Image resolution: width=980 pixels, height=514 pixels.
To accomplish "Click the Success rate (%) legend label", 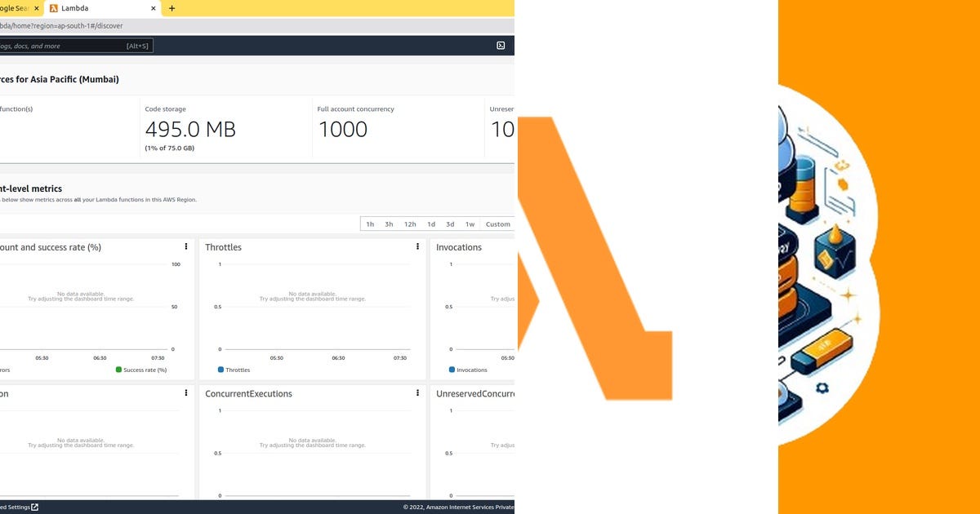I will [145, 370].
